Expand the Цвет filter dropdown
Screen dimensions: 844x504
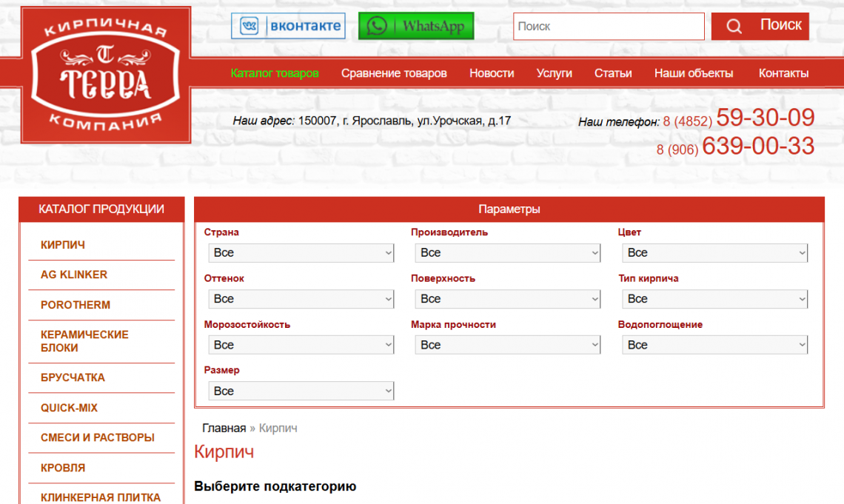(714, 253)
